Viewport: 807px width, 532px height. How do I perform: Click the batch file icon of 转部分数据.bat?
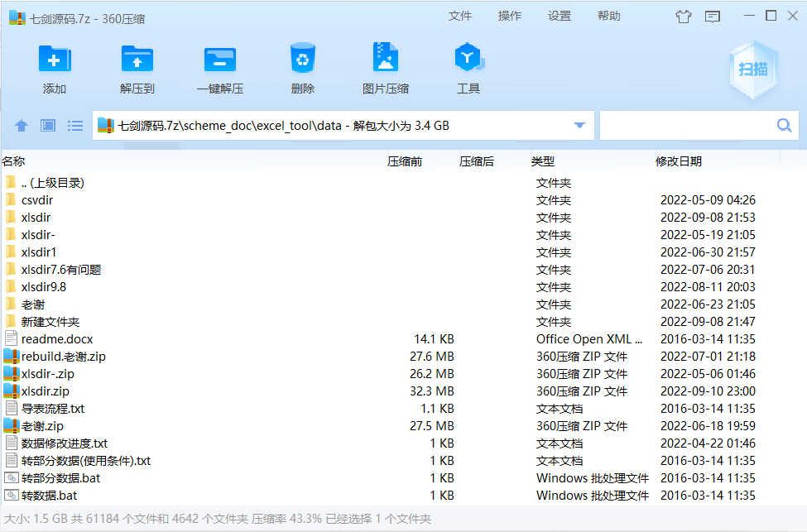[12, 477]
